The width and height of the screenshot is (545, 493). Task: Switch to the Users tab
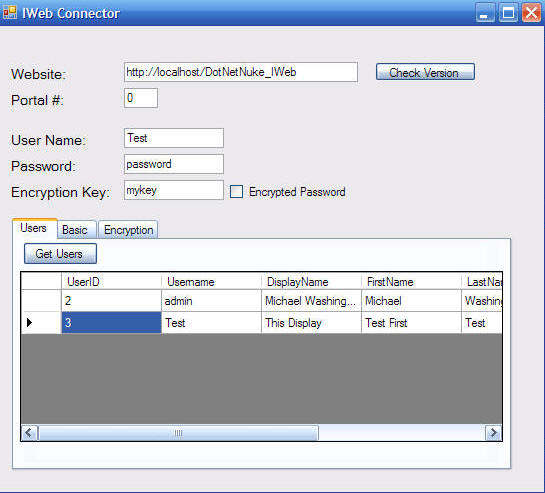click(34, 228)
